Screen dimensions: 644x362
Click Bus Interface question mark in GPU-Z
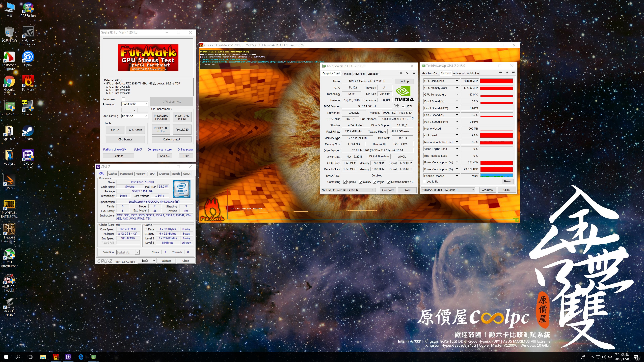(413, 119)
